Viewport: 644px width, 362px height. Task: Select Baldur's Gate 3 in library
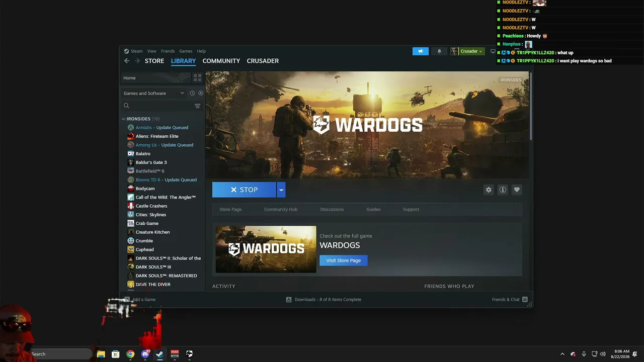(x=151, y=162)
